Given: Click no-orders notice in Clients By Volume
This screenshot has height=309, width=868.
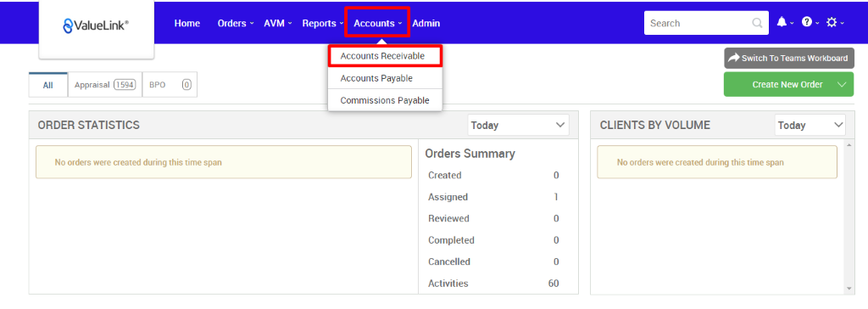Looking at the screenshot, I should coord(717,162).
